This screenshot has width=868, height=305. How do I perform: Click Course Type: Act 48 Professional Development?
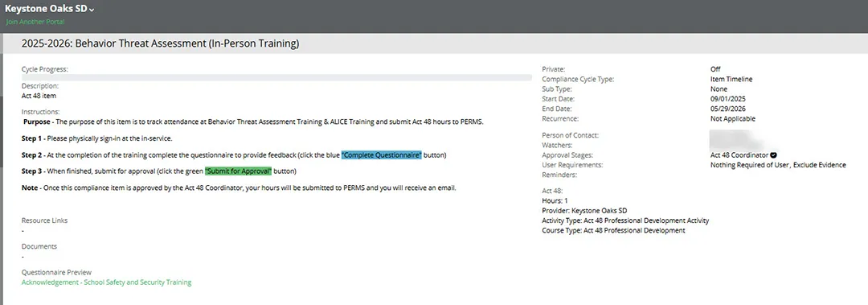(613, 230)
